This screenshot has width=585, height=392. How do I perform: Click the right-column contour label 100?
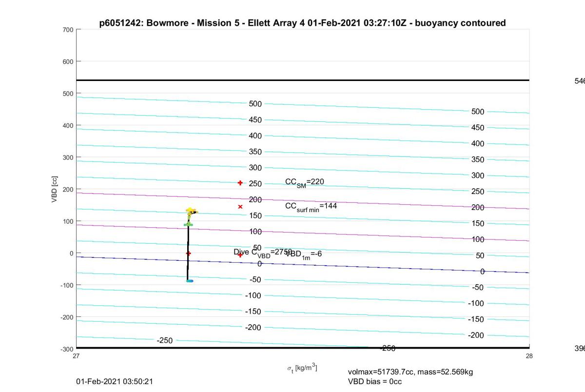(478, 239)
